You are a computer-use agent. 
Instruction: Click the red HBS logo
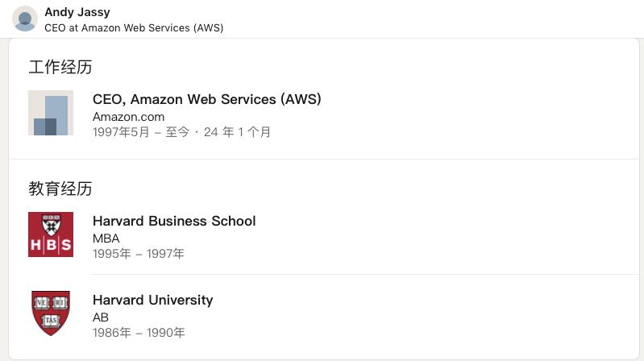coord(51,234)
